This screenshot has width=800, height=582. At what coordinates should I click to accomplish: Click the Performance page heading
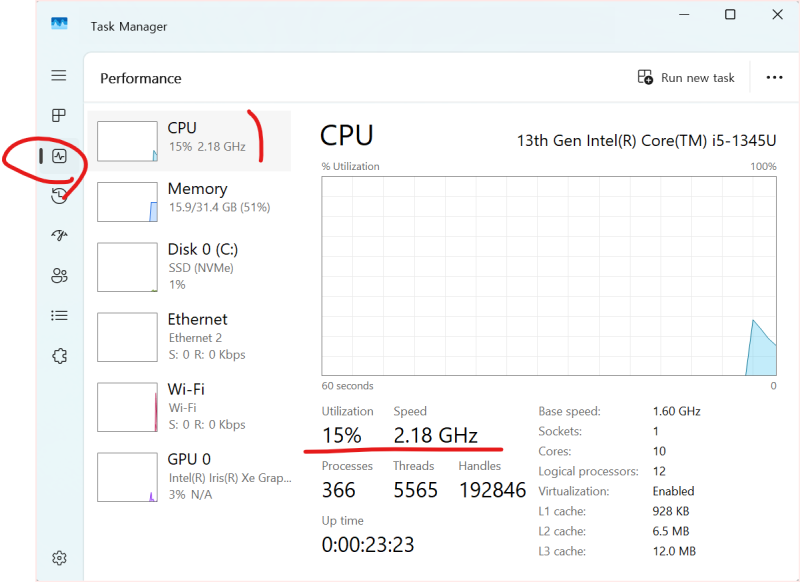point(141,79)
